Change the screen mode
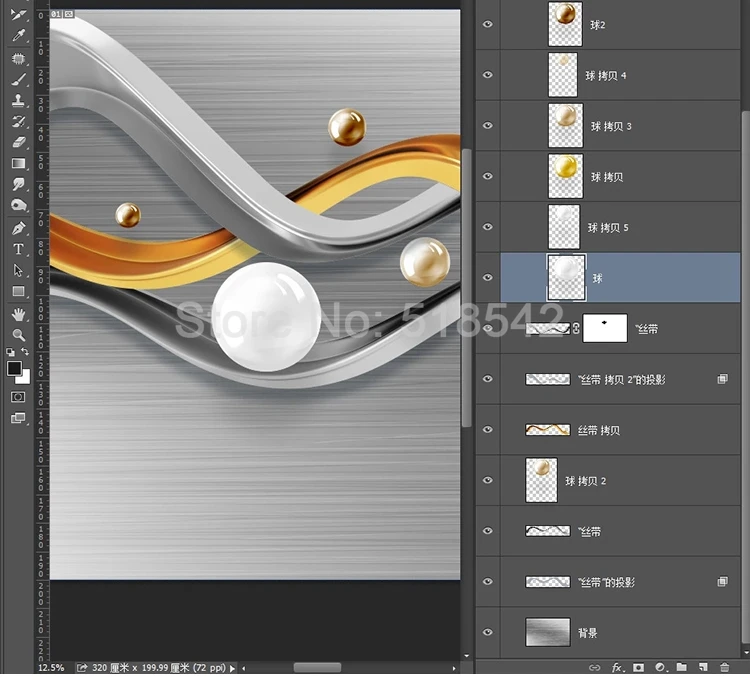 (x=18, y=418)
